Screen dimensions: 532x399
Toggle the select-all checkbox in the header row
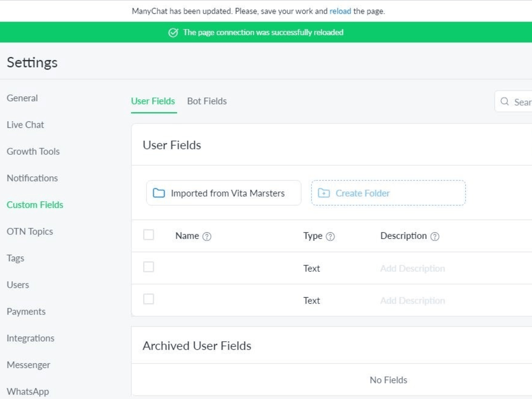(148, 234)
